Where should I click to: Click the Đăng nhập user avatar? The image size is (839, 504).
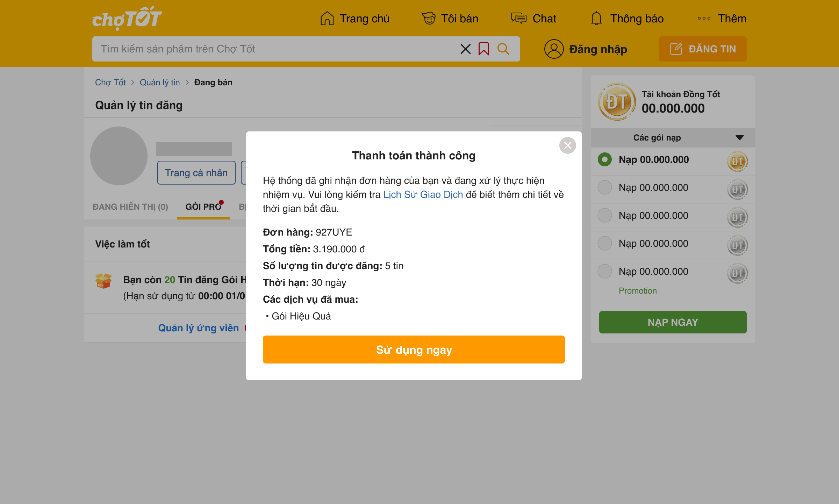click(x=554, y=49)
